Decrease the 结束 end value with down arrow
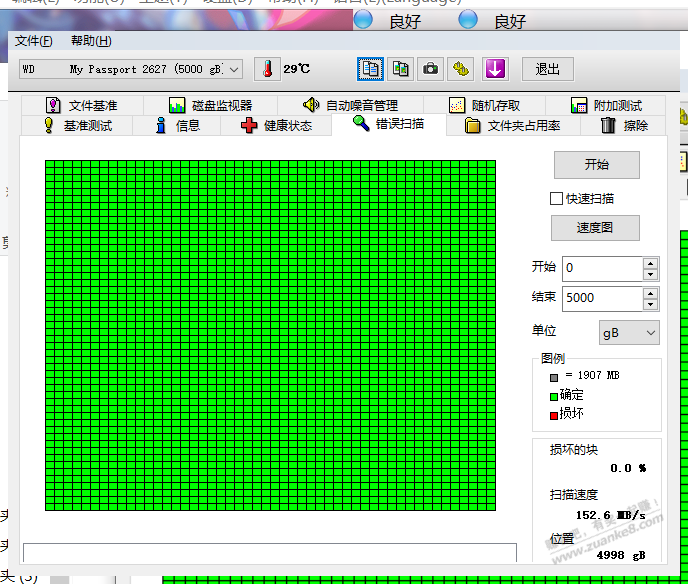Image resolution: width=688 pixels, height=584 pixels. tap(651, 304)
